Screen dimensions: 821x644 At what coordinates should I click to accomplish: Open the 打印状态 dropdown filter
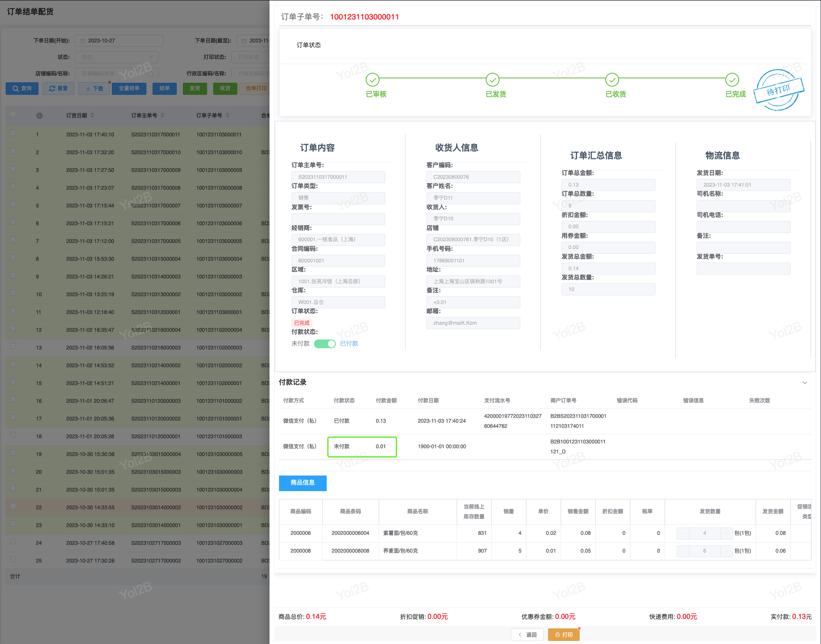250,57
